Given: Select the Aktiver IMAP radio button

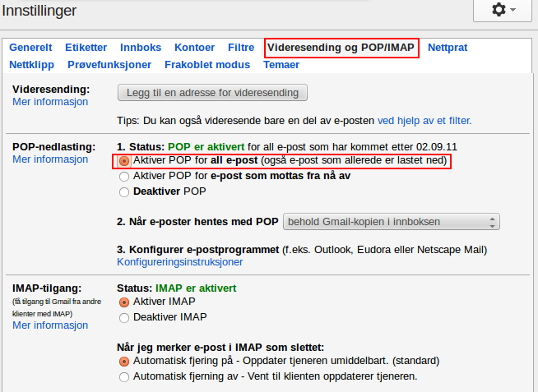Looking at the screenshot, I should point(124,302).
